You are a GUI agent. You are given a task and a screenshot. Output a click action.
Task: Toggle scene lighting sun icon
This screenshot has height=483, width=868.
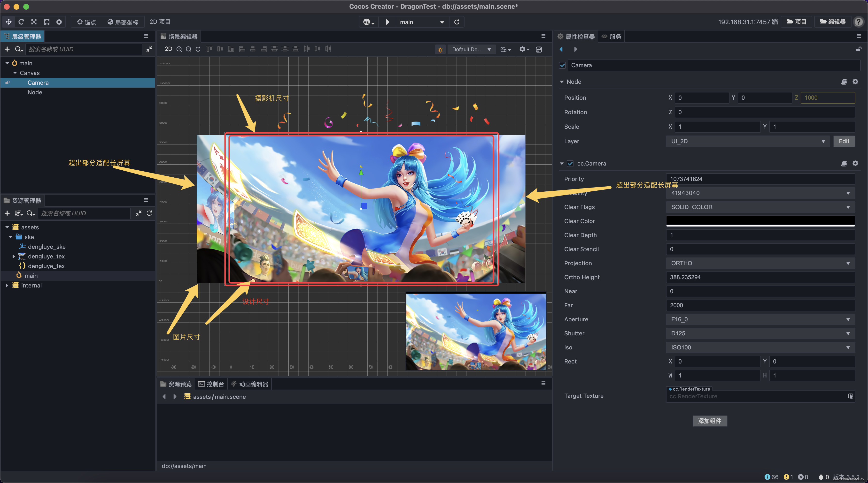pyautogui.click(x=440, y=49)
